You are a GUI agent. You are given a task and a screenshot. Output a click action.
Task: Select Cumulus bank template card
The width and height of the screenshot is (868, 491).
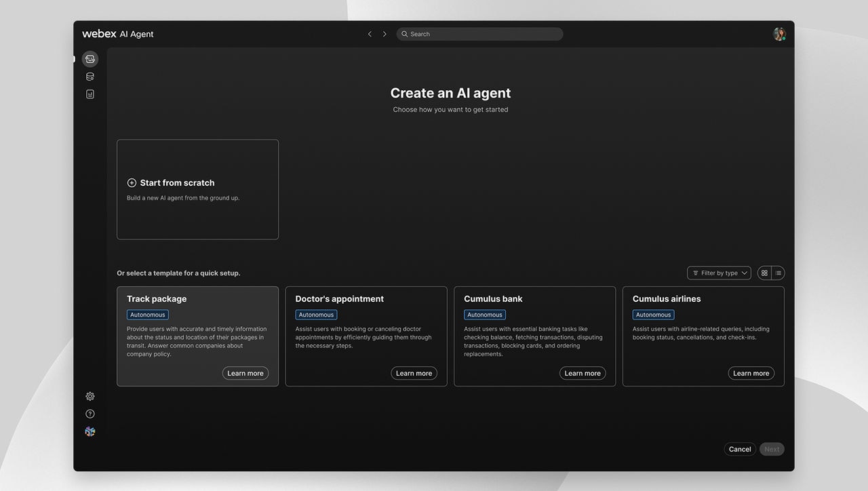(535, 336)
